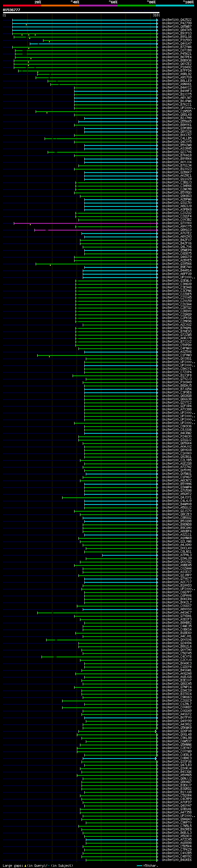
Task: Select the UniRef100_C3BQJ3 label
Action: pyautogui.click(x=176, y=182)
